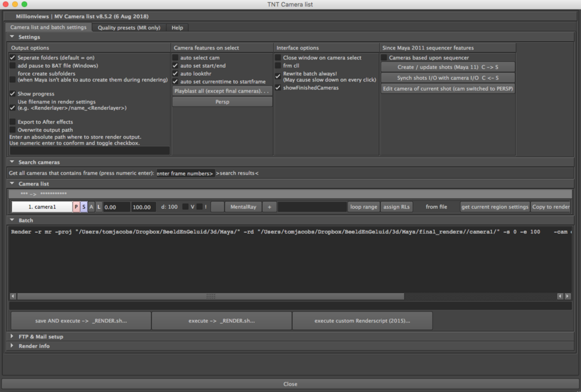This screenshot has width=581, height=392.
Task: Enable add pause to BAT file (Windows)
Action: (x=13, y=65)
